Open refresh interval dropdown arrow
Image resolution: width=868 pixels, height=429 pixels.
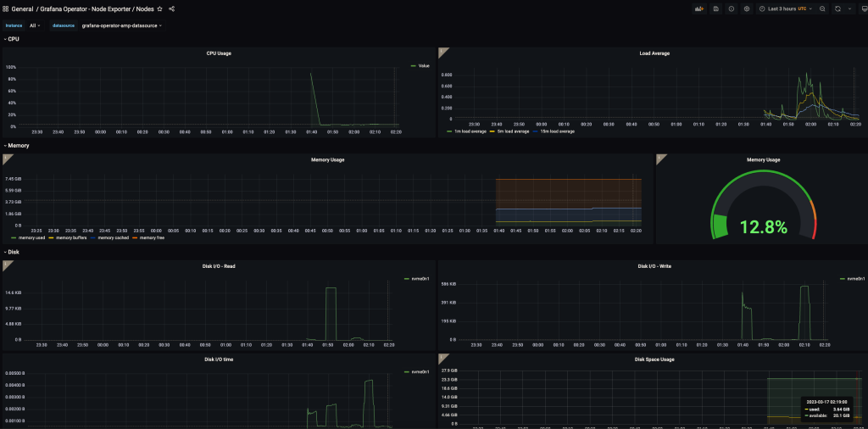pyautogui.click(x=849, y=8)
